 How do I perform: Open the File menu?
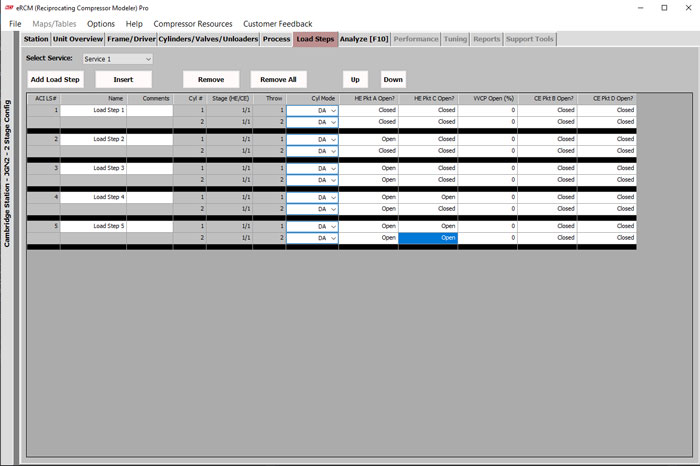(x=15, y=24)
